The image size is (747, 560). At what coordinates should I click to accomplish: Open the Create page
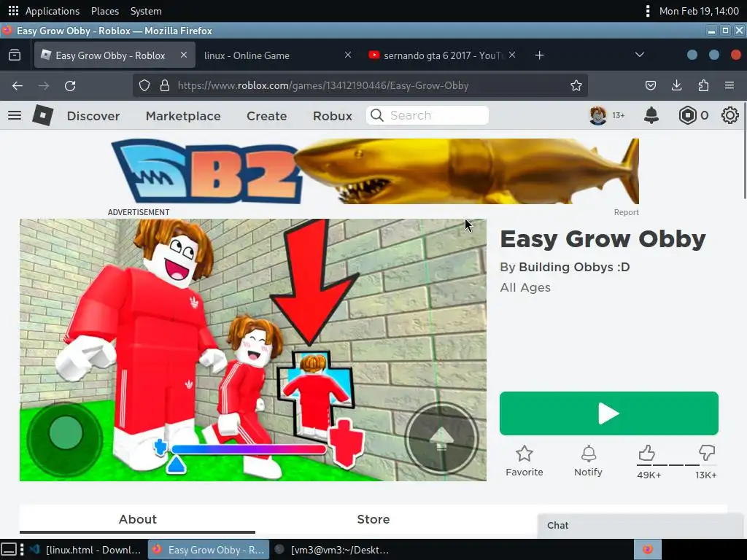point(266,116)
